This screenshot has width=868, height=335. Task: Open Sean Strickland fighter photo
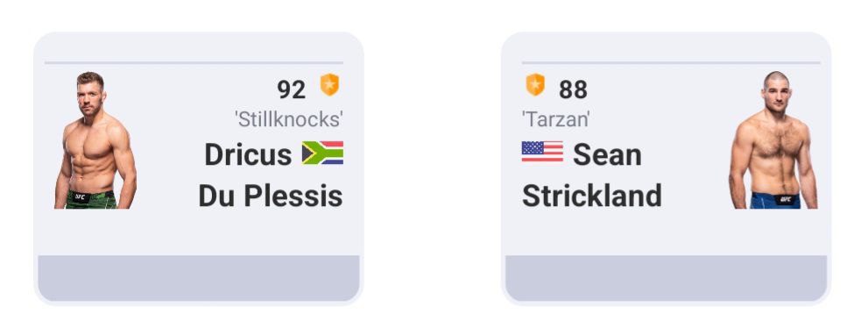pyautogui.click(x=773, y=139)
